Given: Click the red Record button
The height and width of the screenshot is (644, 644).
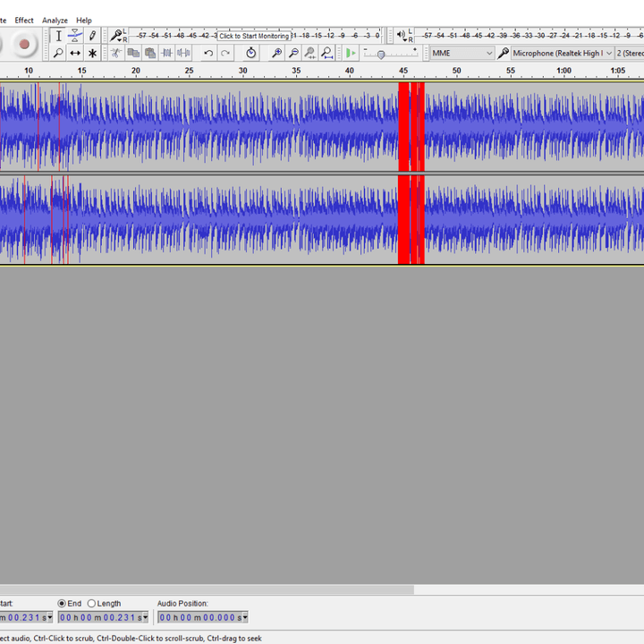Looking at the screenshot, I should point(24,44).
